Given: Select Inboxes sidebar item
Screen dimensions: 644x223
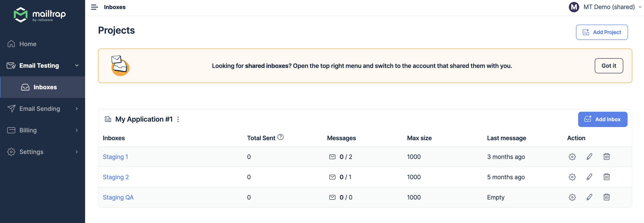Looking at the screenshot, I should (x=45, y=87).
